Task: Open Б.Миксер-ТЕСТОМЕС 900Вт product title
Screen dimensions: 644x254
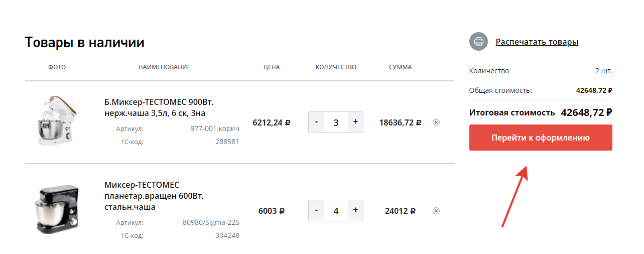Action: pyautogui.click(x=159, y=107)
